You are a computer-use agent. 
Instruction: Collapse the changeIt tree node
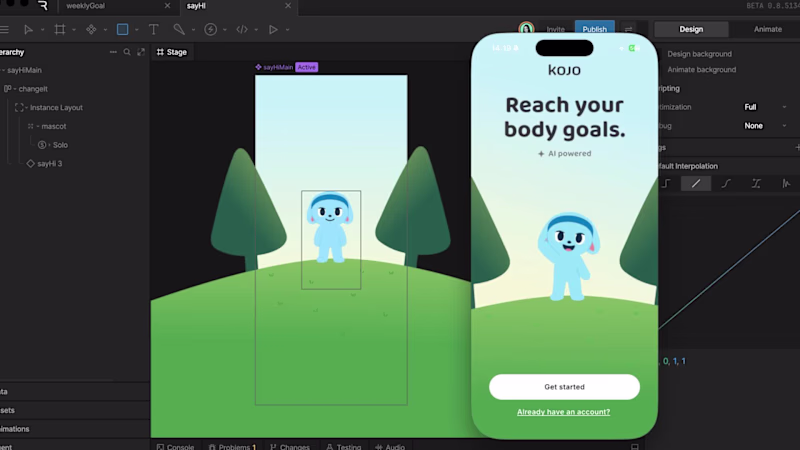tap(15, 89)
